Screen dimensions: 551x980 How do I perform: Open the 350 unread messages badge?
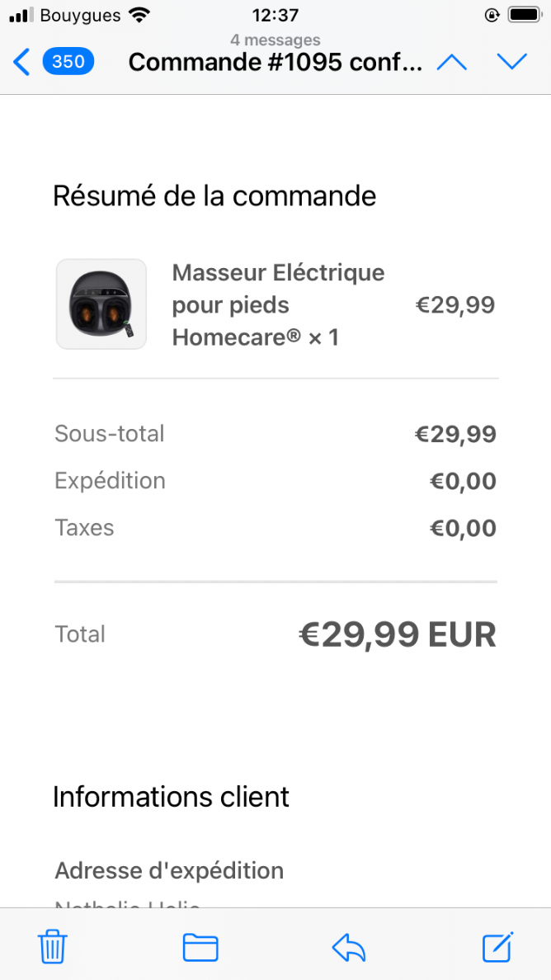(x=68, y=62)
